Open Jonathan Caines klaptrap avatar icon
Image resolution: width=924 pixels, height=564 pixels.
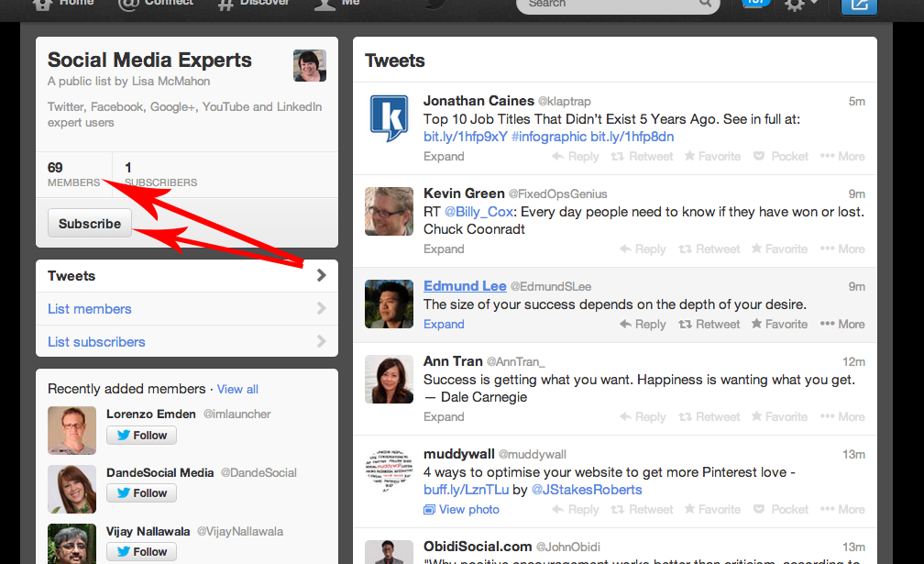click(389, 118)
